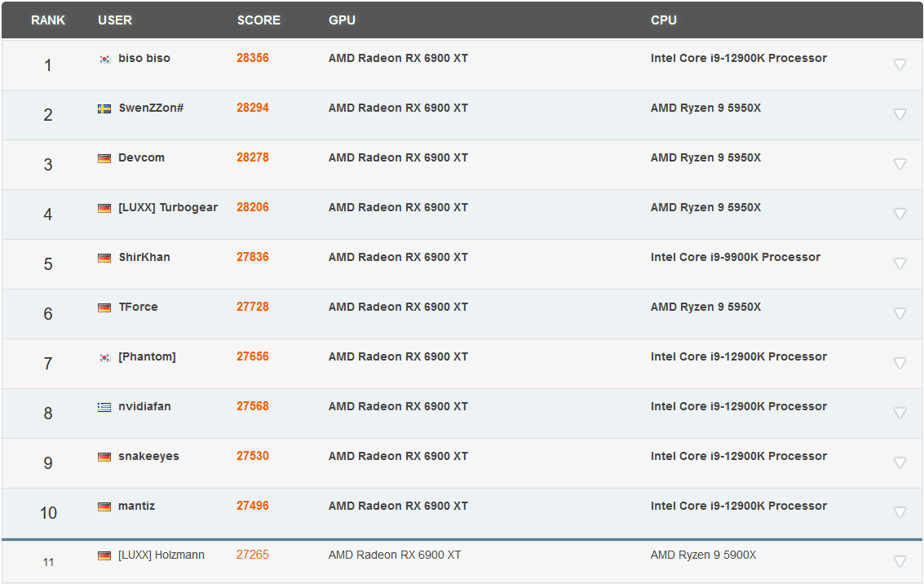
Task: Open user snakeeyes profile
Action: pyautogui.click(x=148, y=456)
